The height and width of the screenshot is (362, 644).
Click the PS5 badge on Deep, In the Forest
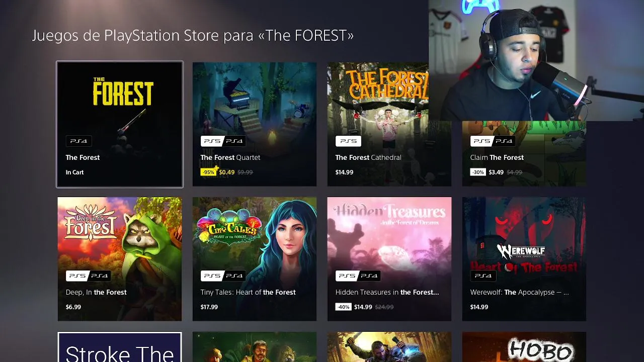point(77,276)
